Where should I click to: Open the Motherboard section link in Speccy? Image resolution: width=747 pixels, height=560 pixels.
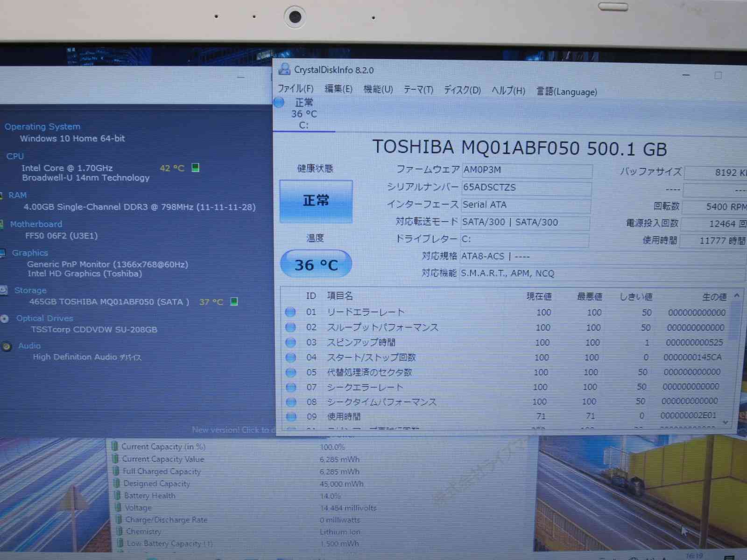[x=36, y=224]
